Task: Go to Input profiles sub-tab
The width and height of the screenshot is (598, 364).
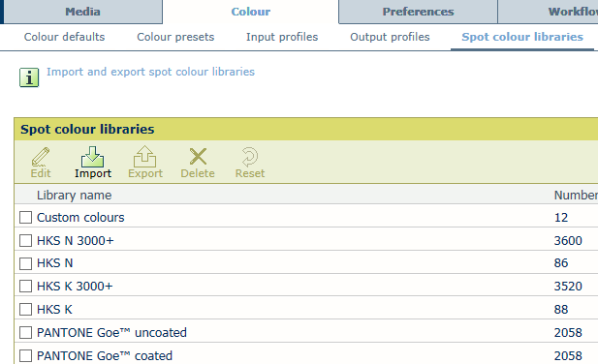Action: pyautogui.click(x=282, y=37)
